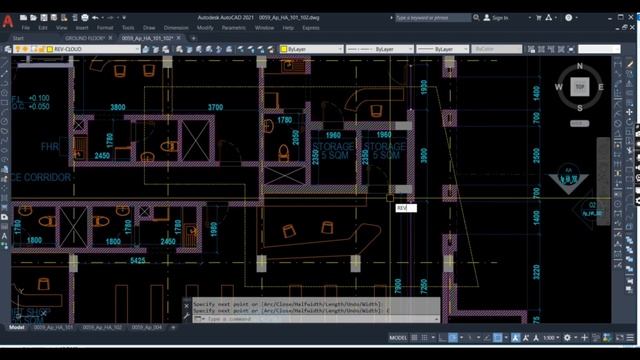Screen dimensions: 640x360
Task: Toggle the lightbulb on REV-CLOUD layer
Action: click(x=18, y=49)
